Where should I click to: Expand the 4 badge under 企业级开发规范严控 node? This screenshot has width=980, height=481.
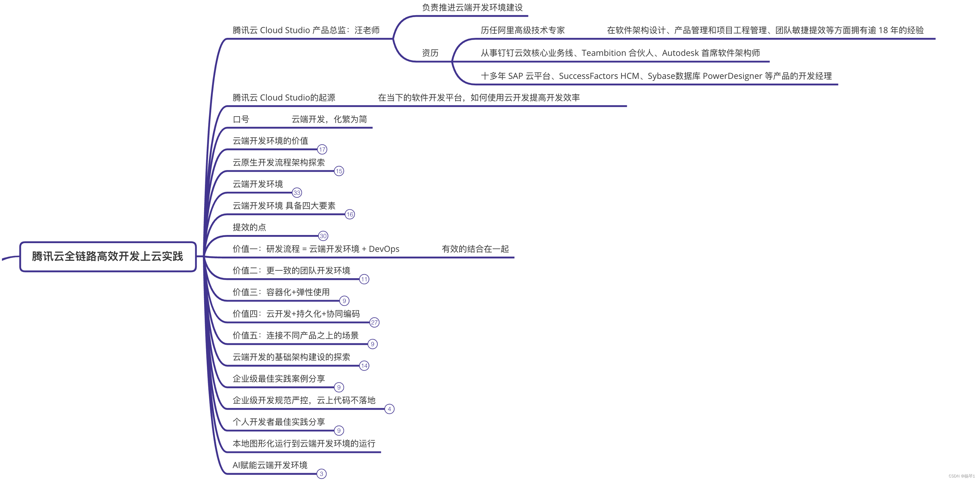tap(389, 409)
